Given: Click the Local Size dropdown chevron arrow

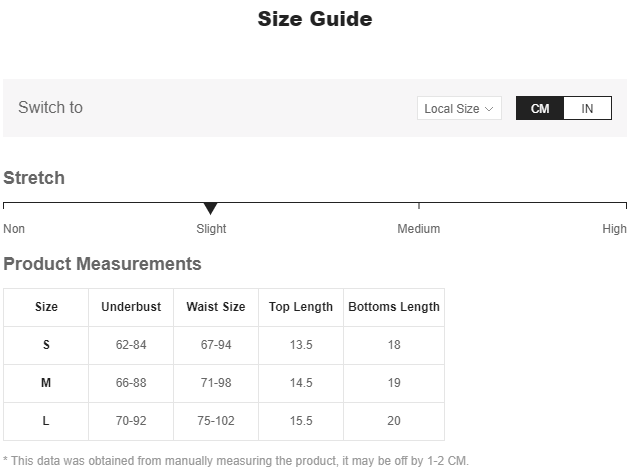Looking at the screenshot, I should tap(489, 108).
